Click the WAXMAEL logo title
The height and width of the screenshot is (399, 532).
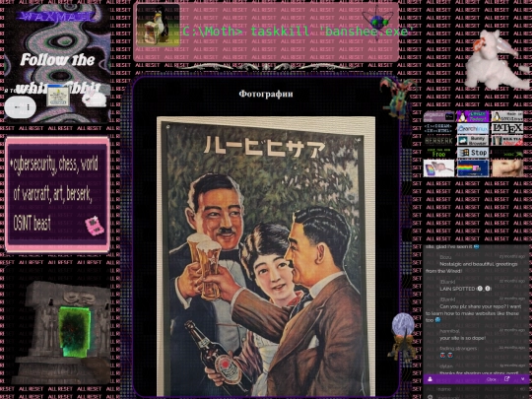click(56, 16)
